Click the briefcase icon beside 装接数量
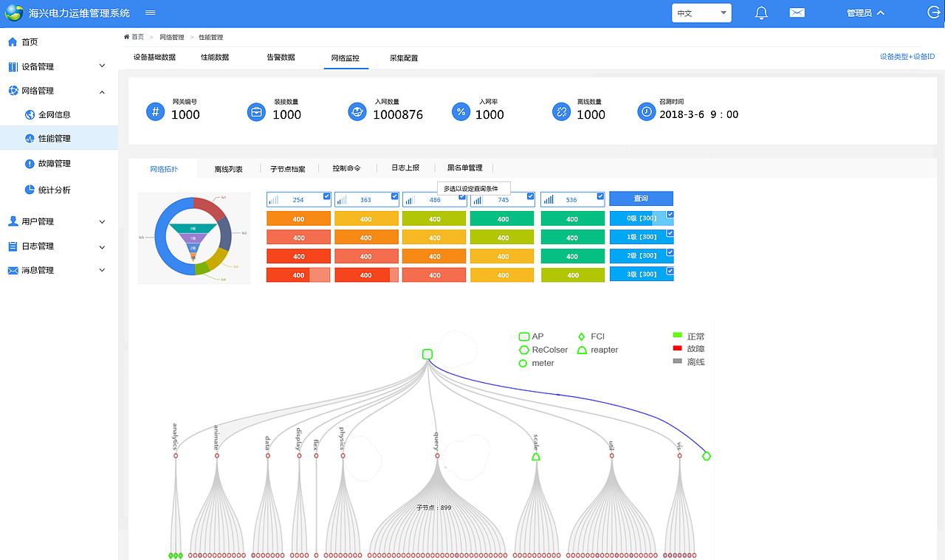The image size is (945, 560). pyautogui.click(x=256, y=111)
